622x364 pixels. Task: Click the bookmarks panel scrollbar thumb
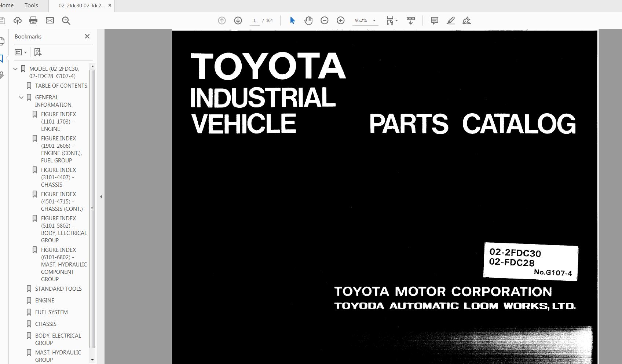92,209
